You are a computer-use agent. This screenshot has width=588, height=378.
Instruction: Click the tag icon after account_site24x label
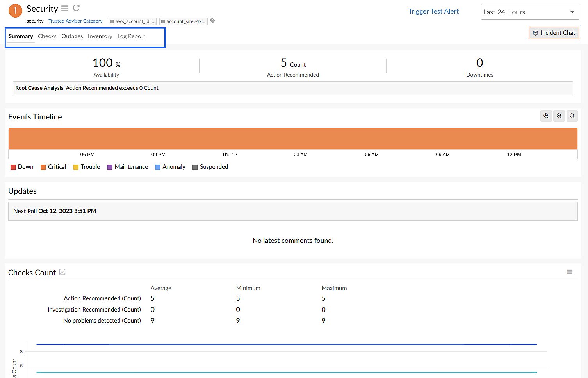[x=212, y=21]
